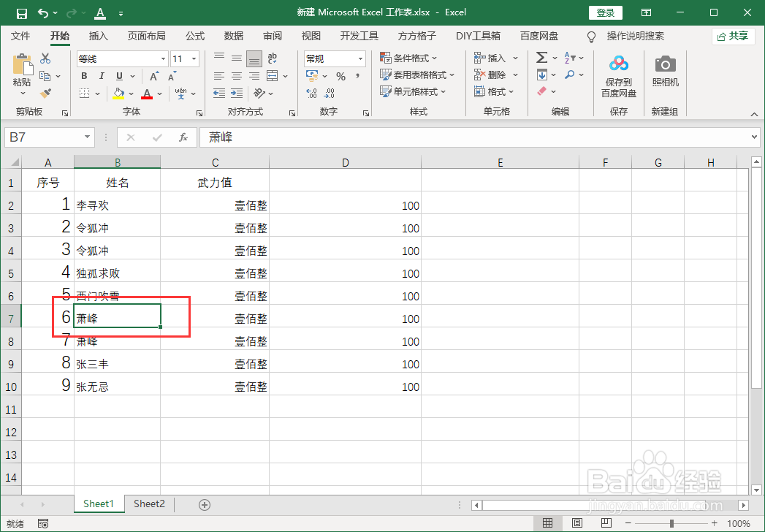
Task: Open the 照相机 camera tool
Action: click(x=666, y=71)
